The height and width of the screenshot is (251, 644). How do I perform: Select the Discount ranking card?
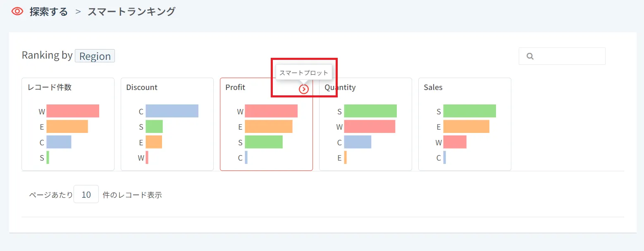click(167, 124)
